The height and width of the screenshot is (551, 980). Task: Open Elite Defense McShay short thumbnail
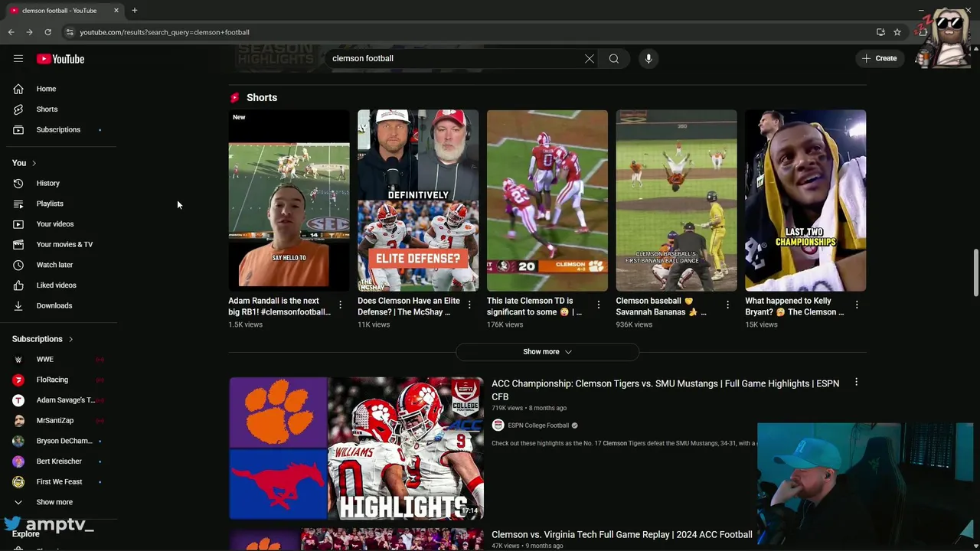tap(418, 201)
